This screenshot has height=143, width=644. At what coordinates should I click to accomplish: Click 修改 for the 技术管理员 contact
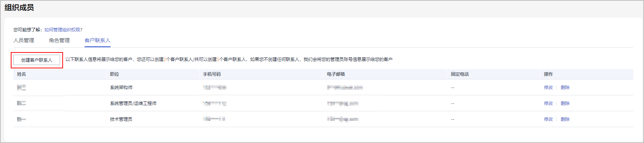click(x=548, y=119)
